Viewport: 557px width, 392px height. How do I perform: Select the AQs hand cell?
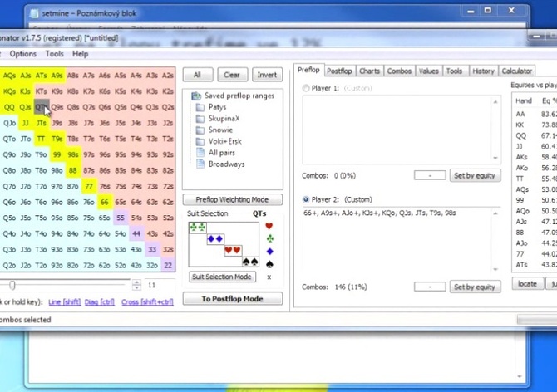click(x=9, y=76)
